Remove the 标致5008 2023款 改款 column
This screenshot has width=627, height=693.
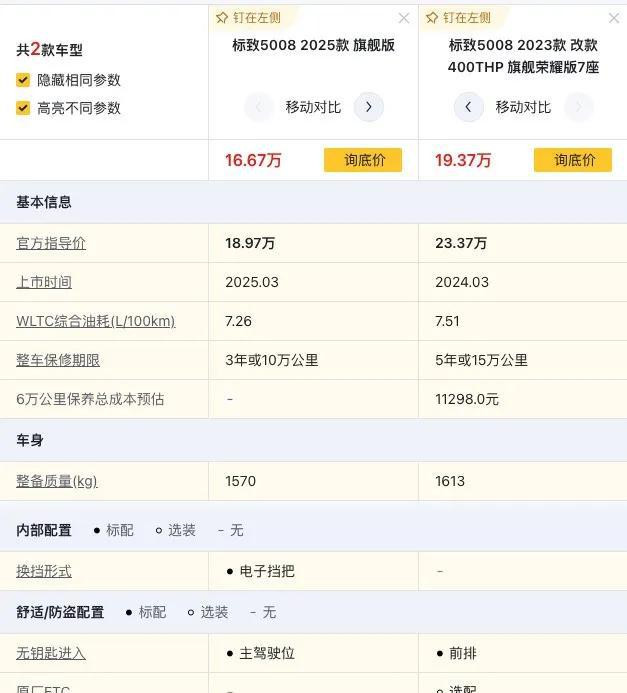pyautogui.click(x=614, y=18)
